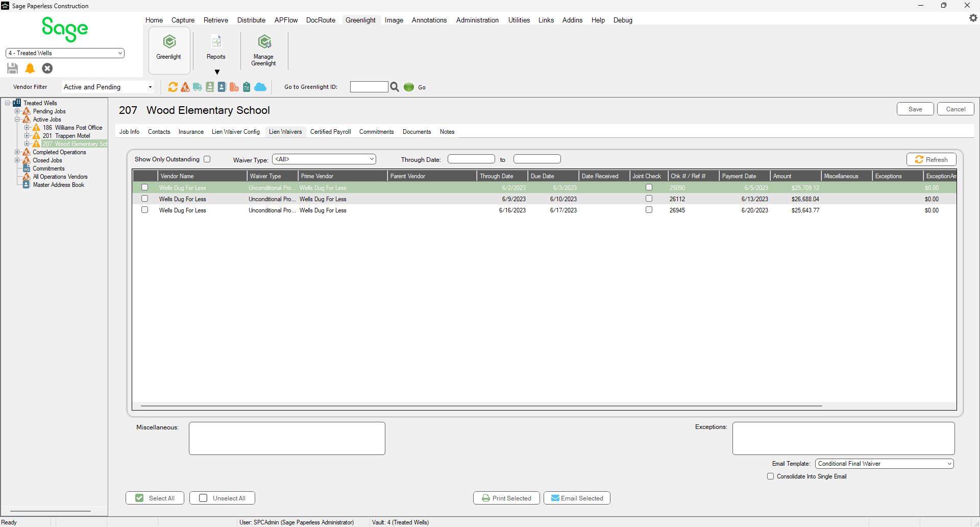Viewport: 980px width, 527px height.
Task: Open settings gear icon at top right
Action: tap(973, 18)
